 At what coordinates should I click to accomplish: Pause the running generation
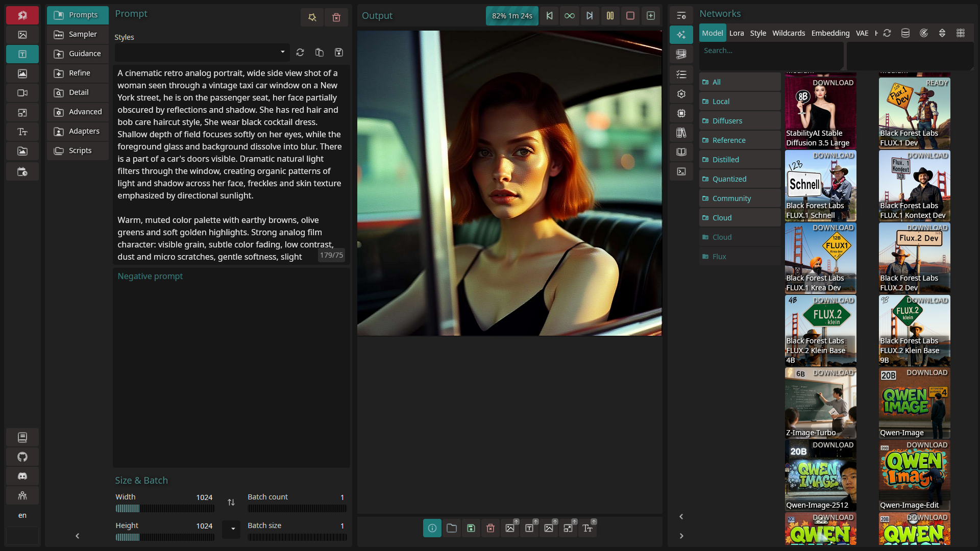(x=610, y=16)
